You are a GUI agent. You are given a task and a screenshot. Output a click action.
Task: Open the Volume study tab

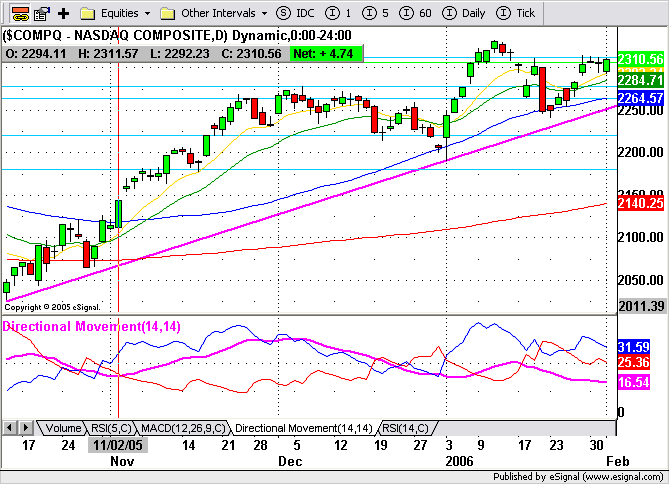coord(63,428)
